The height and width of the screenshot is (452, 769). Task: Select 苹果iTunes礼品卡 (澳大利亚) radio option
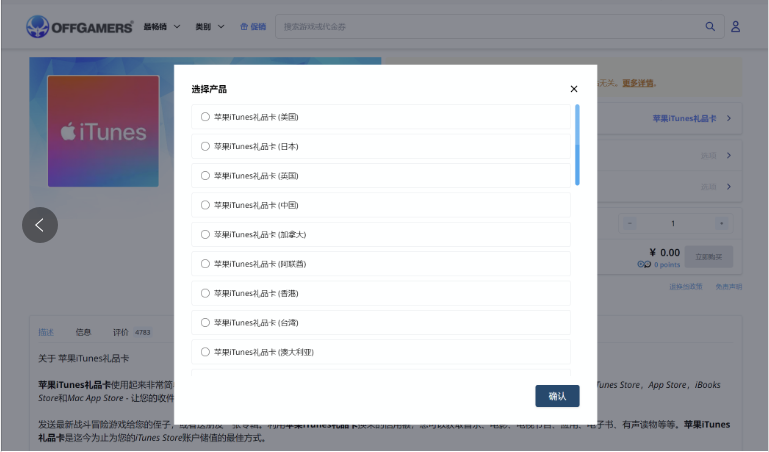click(205, 352)
